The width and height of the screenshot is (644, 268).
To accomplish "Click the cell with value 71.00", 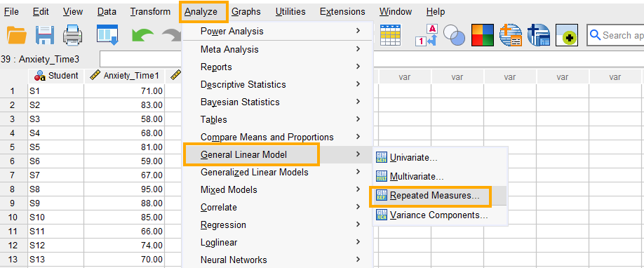I will click(124, 91).
